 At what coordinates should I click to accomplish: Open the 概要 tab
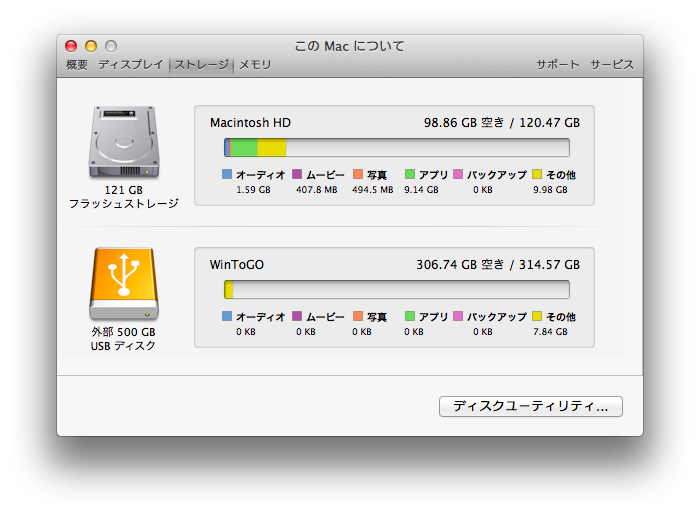click(x=77, y=65)
